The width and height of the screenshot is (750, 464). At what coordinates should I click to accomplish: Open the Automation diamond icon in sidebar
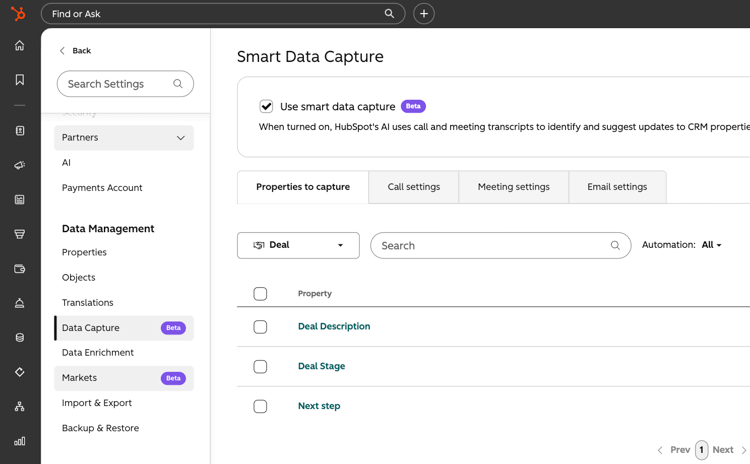point(20,372)
